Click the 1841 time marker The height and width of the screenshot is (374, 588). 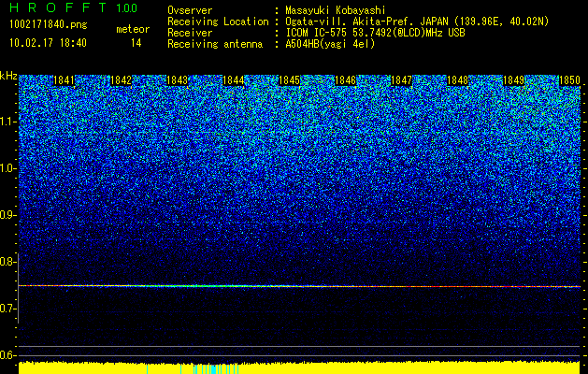[x=65, y=80]
